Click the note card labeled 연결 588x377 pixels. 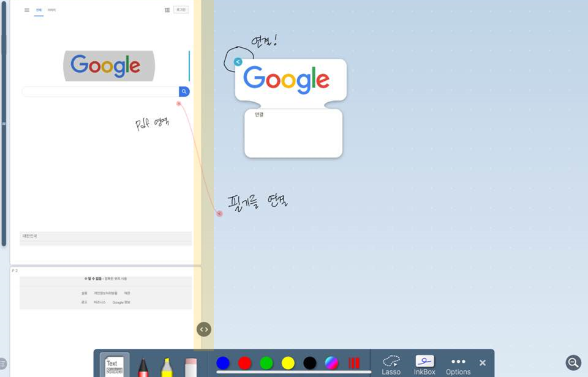[293, 133]
